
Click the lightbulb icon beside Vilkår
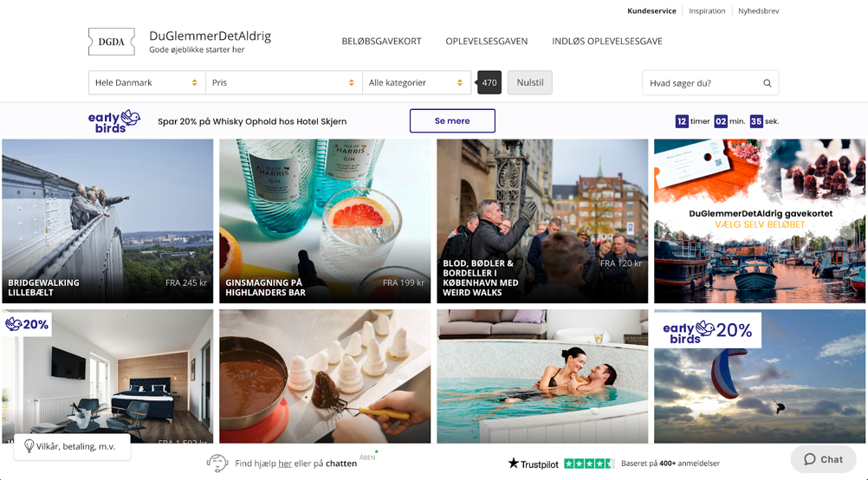[x=29, y=446]
